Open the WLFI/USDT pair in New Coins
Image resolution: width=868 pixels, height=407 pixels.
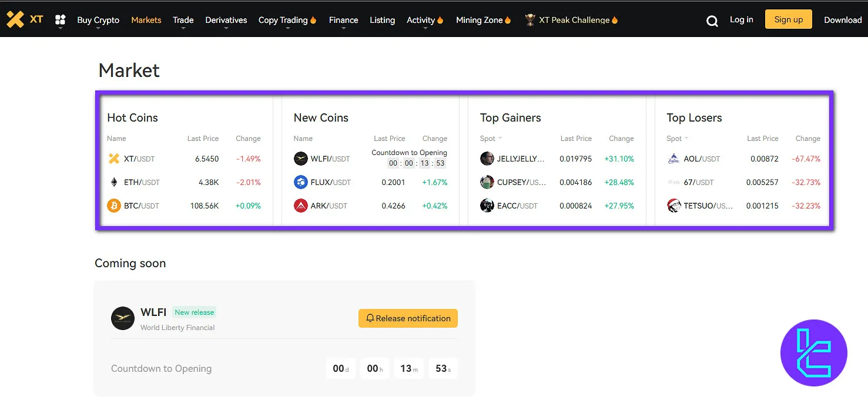[x=370, y=159]
